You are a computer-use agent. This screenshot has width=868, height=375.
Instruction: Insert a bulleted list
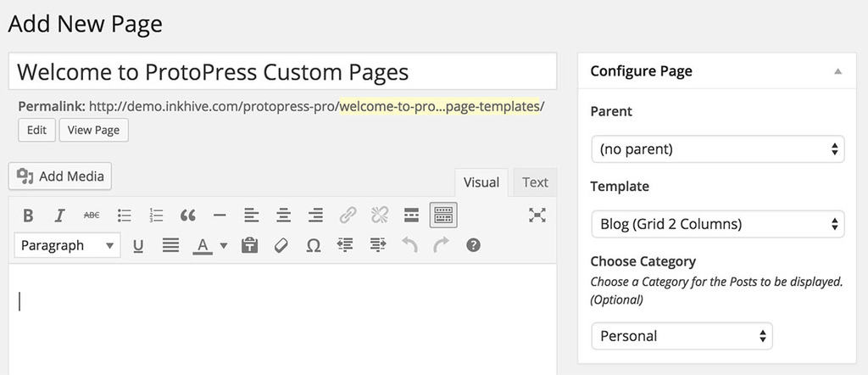click(124, 215)
